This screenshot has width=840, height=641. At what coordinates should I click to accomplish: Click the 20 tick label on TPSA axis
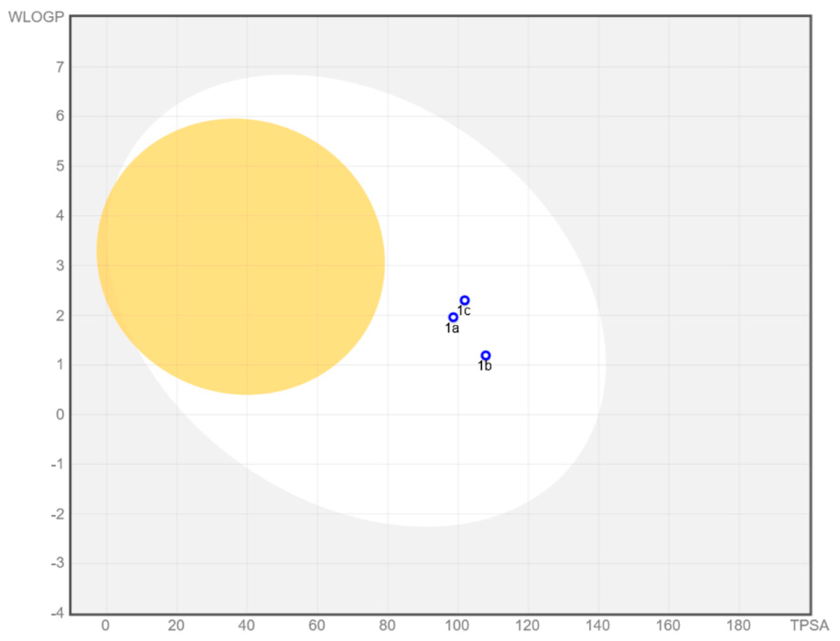point(176,626)
